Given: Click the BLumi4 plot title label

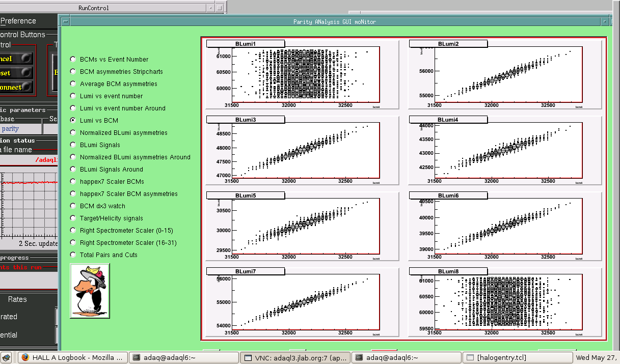Looking at the screenshot, I should pos(448,120).
